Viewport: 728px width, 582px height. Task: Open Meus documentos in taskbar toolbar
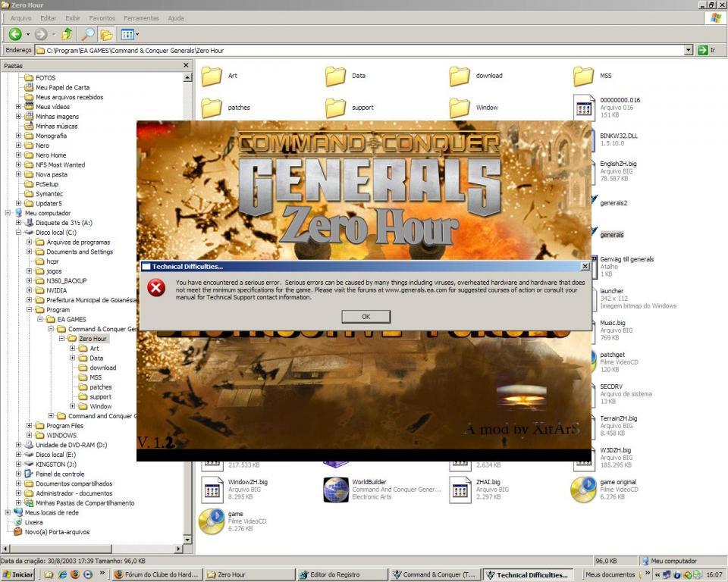coord(610,574)
